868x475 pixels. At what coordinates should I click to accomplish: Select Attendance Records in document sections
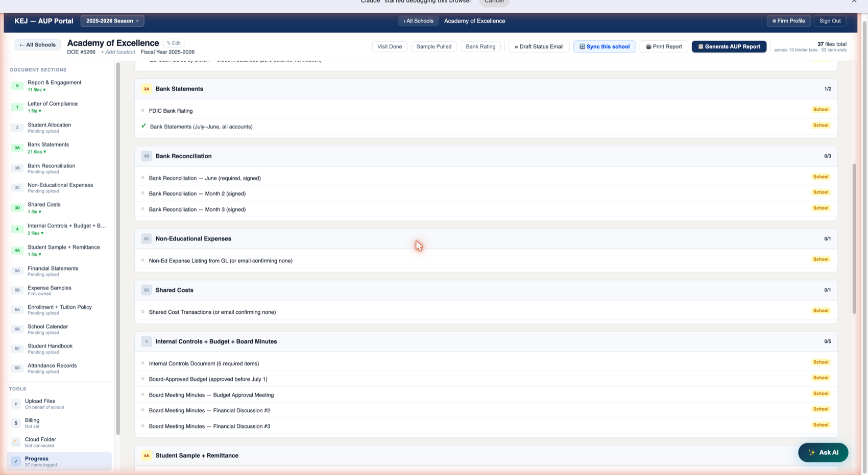tap(59, 368)
